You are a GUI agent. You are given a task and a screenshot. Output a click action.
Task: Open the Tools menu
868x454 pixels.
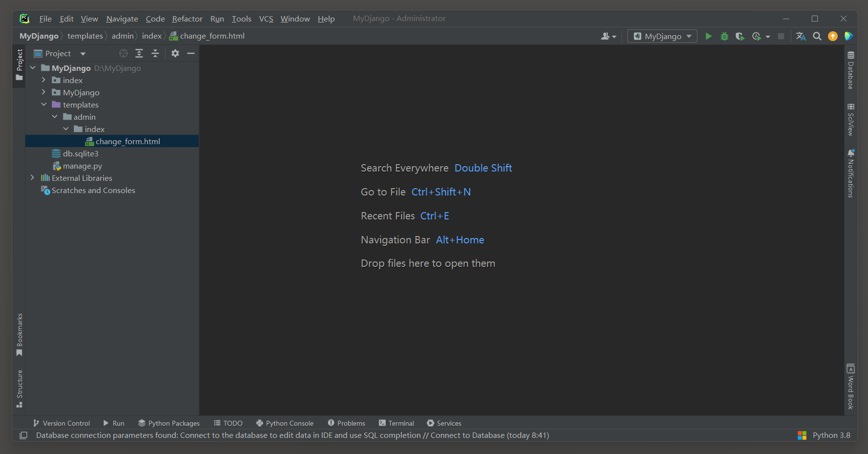[241, 19]
